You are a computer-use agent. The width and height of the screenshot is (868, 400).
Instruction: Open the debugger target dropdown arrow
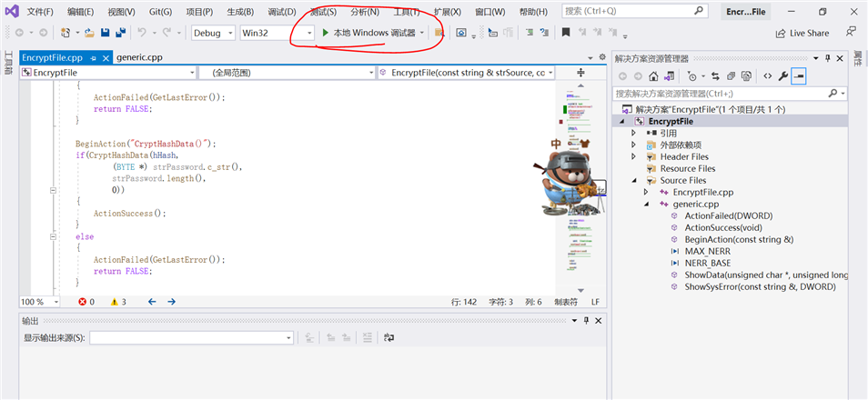(x=422, y=34)
